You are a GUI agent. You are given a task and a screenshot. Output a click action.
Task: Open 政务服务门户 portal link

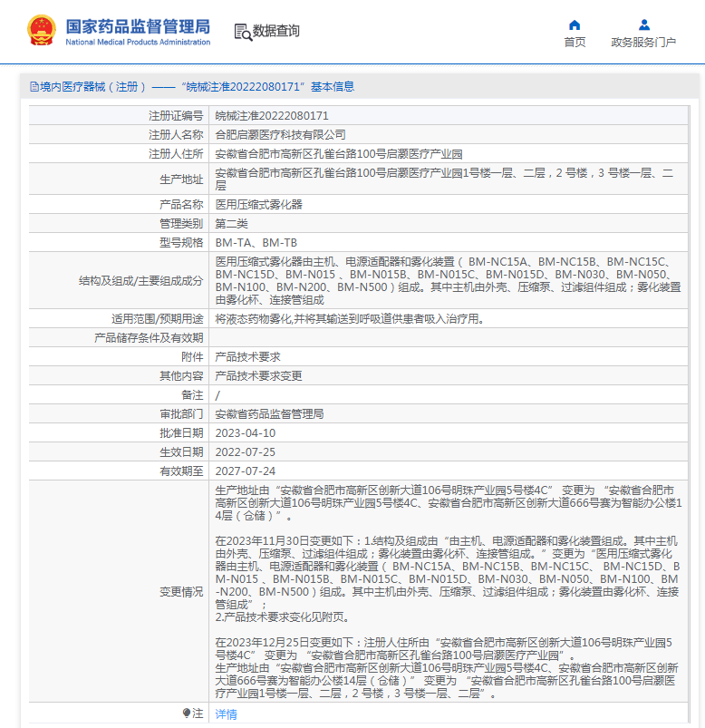pos(643,43)
